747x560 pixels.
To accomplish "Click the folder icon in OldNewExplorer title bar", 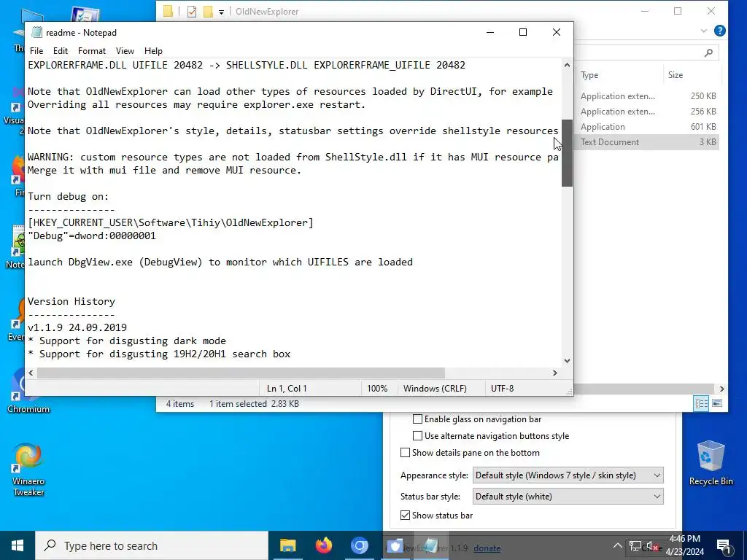I will click(x=169, y=12).
